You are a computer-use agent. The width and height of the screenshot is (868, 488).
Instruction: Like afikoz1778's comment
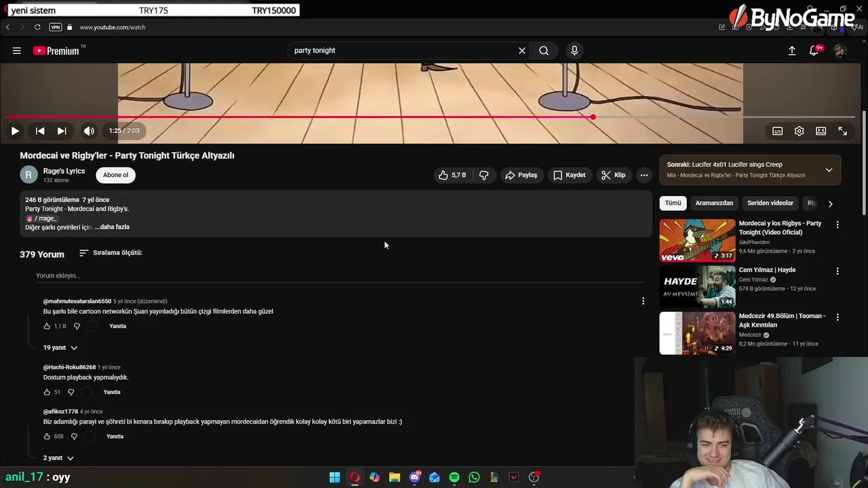[47, 436]
